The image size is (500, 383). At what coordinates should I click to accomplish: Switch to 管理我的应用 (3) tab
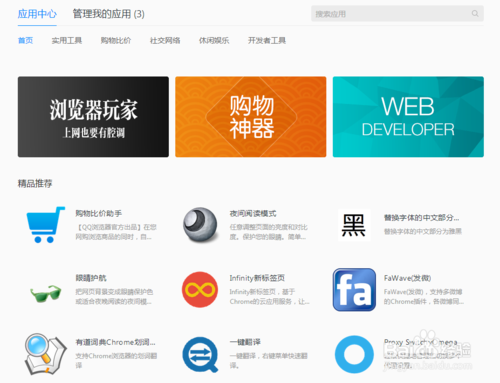click(108, 14)
